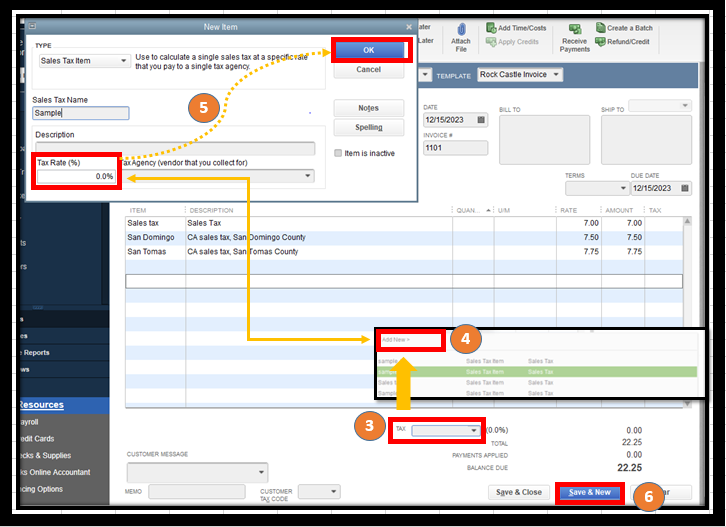
Task: Click the Save & Close button
Action: pyautogui.click(x=519, y=492)
